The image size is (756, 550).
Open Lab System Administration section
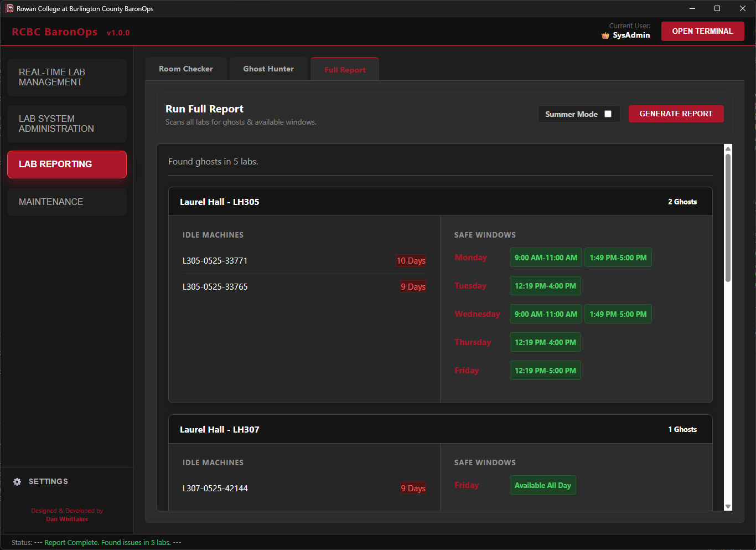click(66, 124)
